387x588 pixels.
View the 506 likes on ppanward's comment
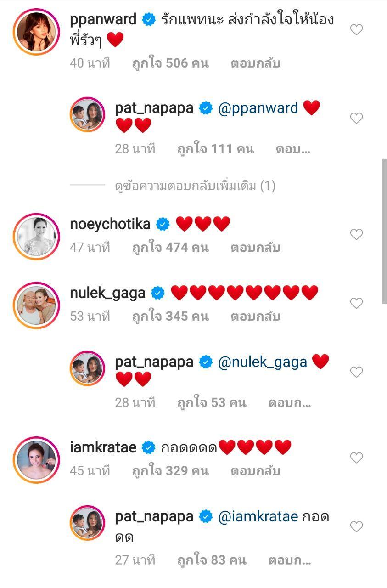click(170, 63)
